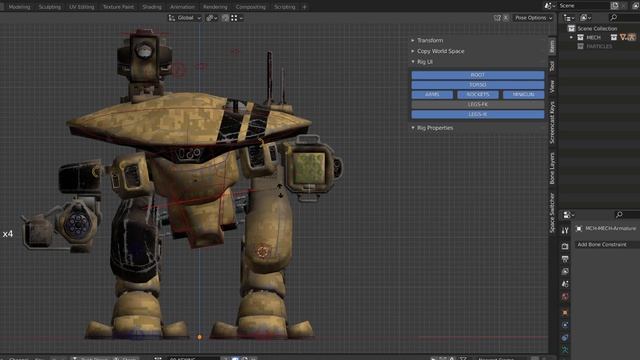The width and height of the screenshot is (640, 360).
Task: Switch to the Compositing workspace tab
Action: [251, 7]
